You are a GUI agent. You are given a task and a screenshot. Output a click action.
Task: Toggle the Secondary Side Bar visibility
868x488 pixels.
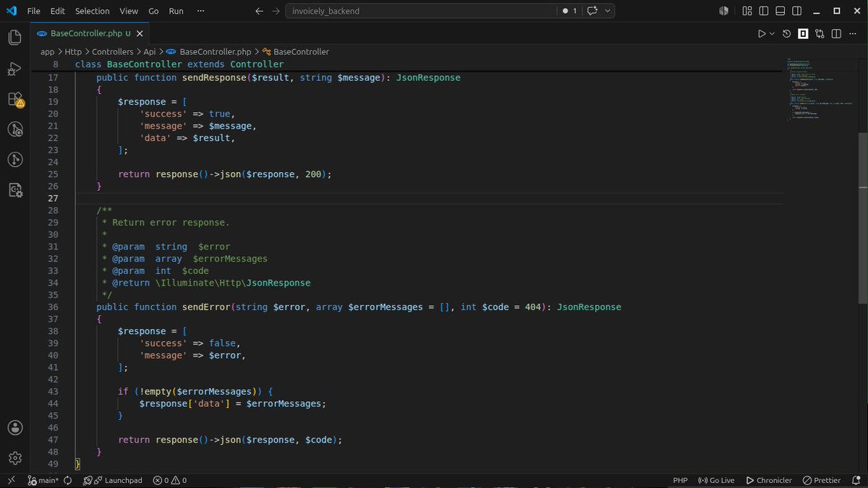click(x=796, y=11)
